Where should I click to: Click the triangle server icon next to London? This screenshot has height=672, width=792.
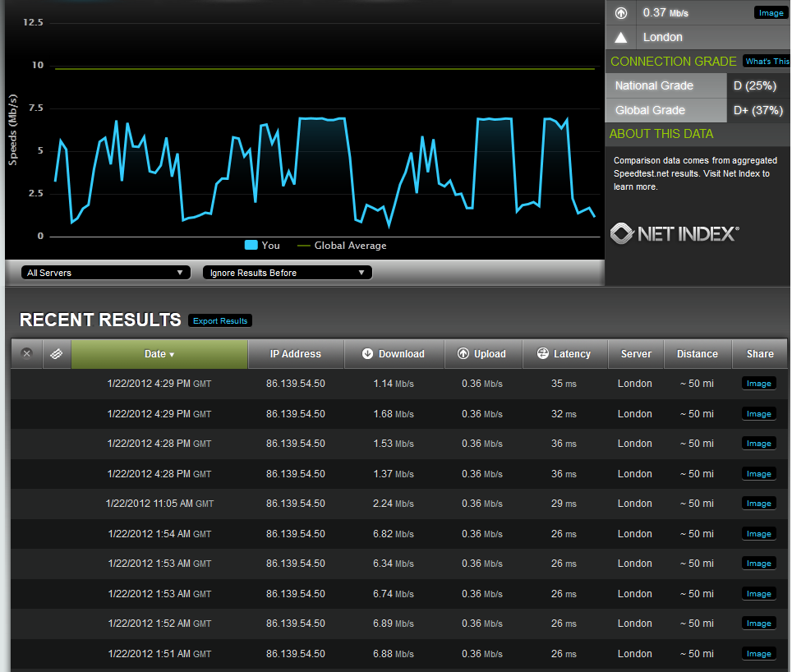pyautogui.click(x=621, y=37)
